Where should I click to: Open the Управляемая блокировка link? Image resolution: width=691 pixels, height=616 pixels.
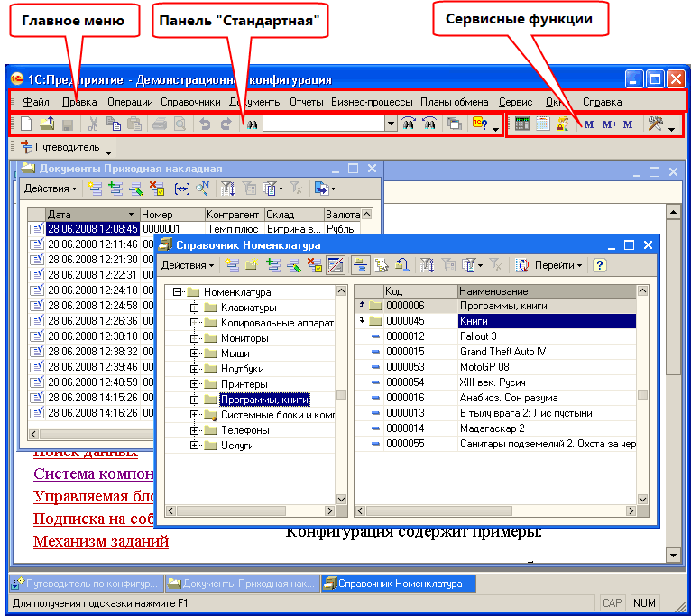tap(94, 497)
